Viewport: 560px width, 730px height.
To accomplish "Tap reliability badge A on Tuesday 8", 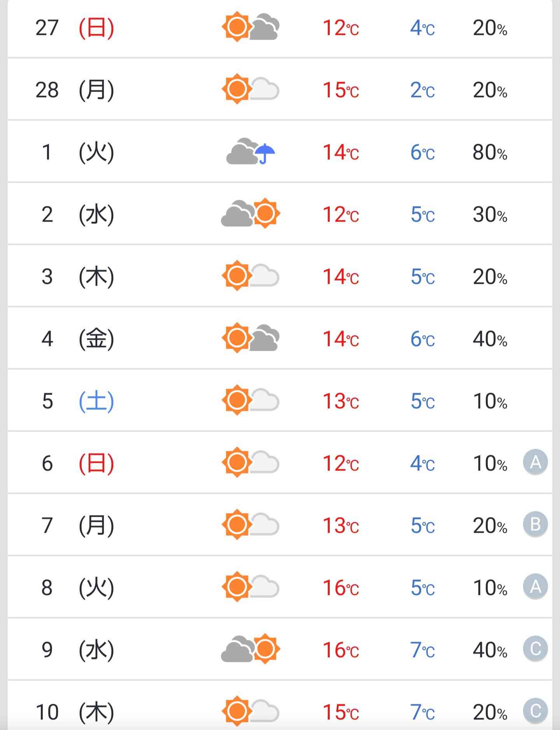I will click(535, 586).
